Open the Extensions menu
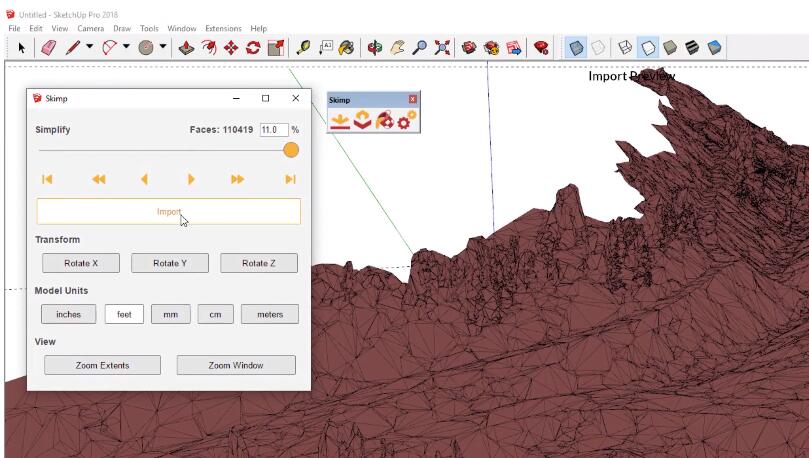This screenshot has width=809, height=458. 223,28
